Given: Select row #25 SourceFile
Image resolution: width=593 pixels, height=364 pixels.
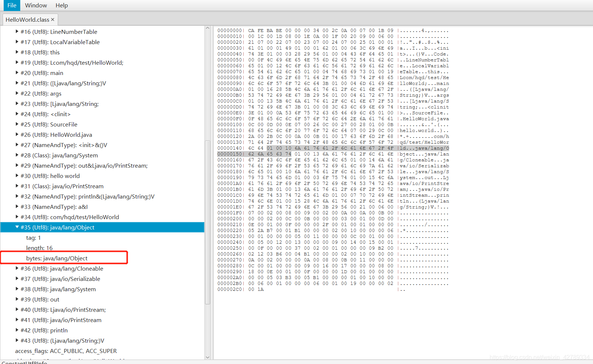Looking at the screenshot, I should coord(102,124).
